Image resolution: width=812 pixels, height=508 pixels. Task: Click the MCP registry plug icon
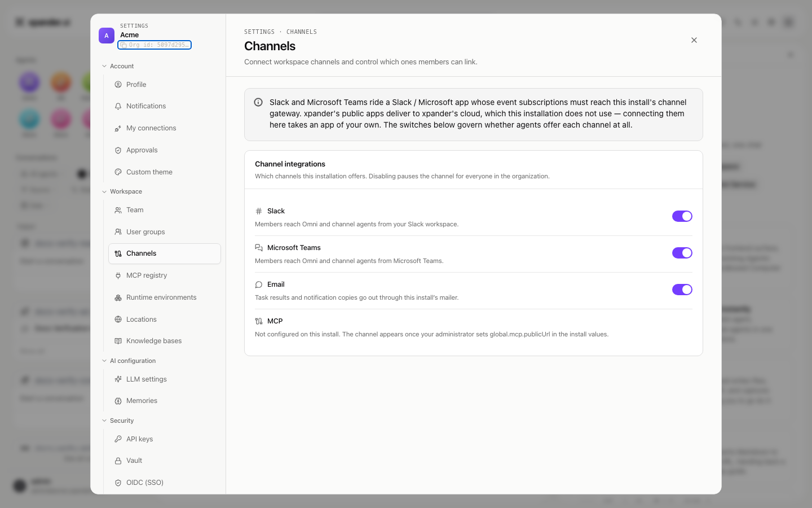[x=118, y=275]
